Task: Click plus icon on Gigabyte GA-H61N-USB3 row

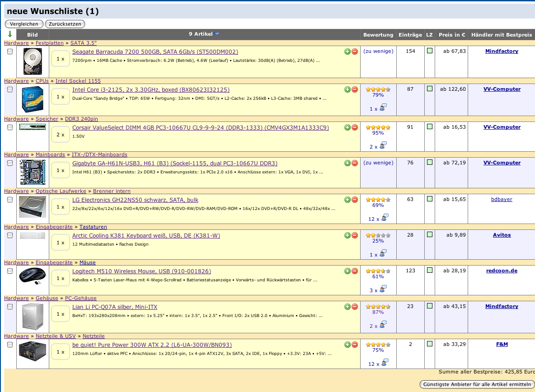Action: 347,163
